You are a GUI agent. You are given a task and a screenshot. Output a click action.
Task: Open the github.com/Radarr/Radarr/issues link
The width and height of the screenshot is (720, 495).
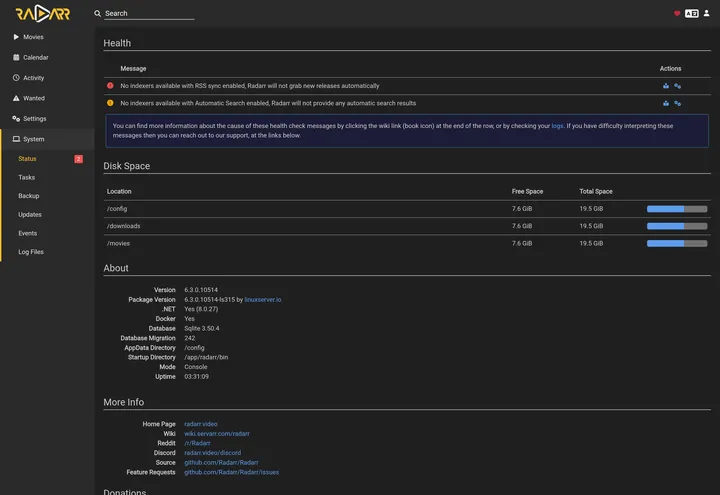(x=231, y=472)
